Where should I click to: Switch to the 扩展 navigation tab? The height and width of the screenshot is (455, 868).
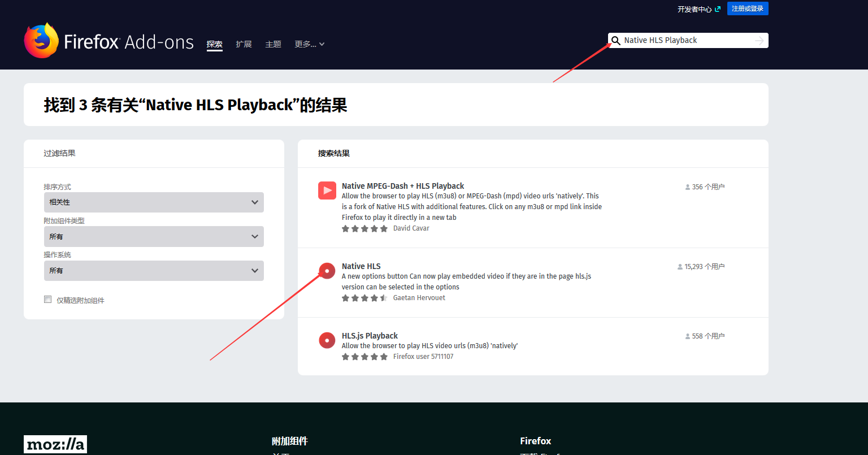pos(244,44)
